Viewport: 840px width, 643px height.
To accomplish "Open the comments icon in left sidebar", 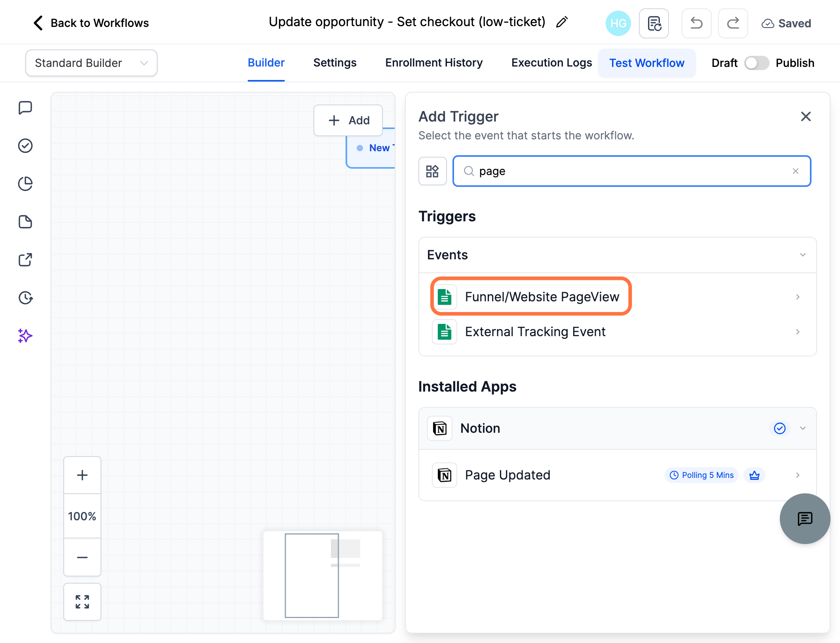I will (25, 108).
